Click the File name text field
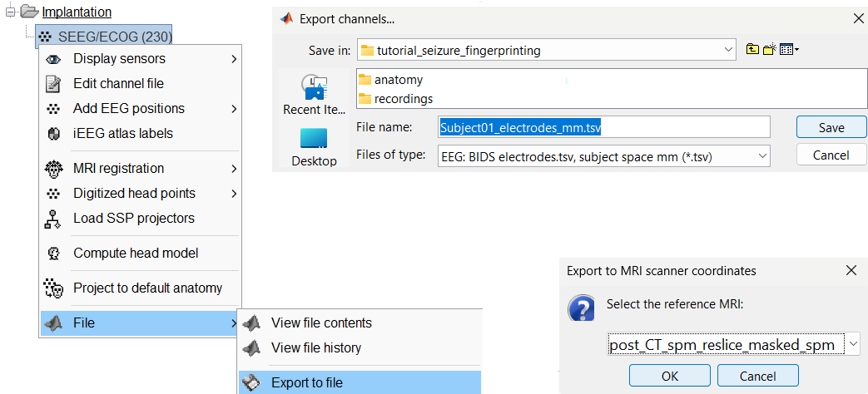868x394 pixels. pyautogui.click(x=603, y=127)
